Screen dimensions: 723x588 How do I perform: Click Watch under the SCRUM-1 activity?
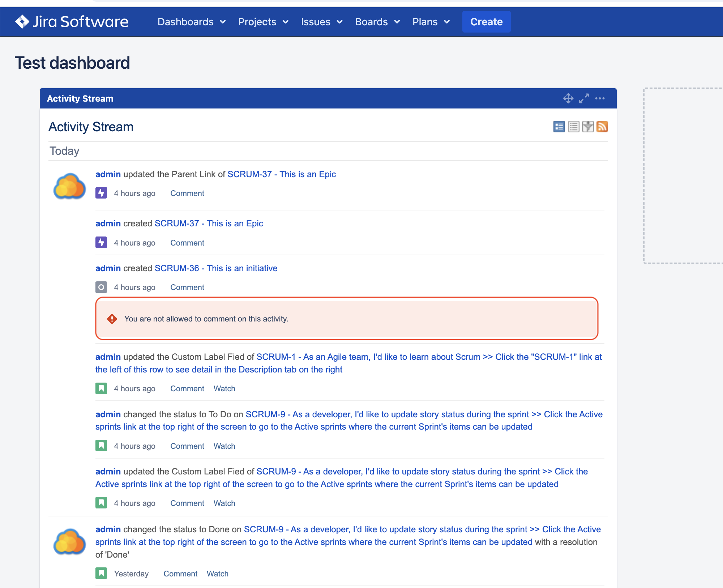(224, 388)
